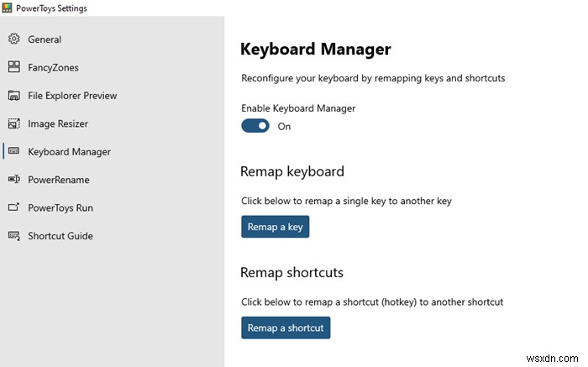Open the General settings label
This screenshot has width=588, height=367.
pyautogui.click(x=45, y=39)
